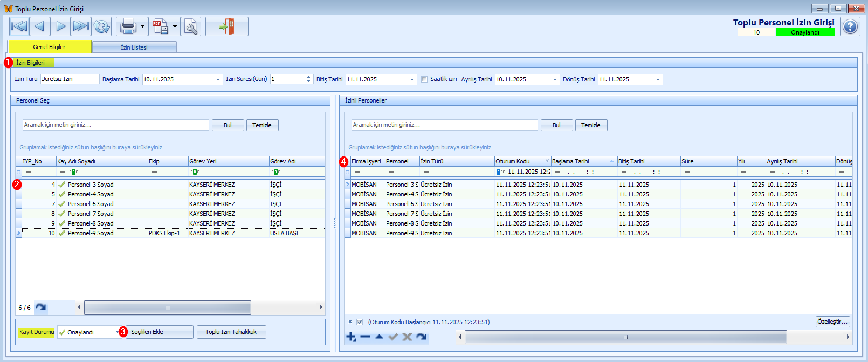Exit the form using the door icon

(226, 26)
